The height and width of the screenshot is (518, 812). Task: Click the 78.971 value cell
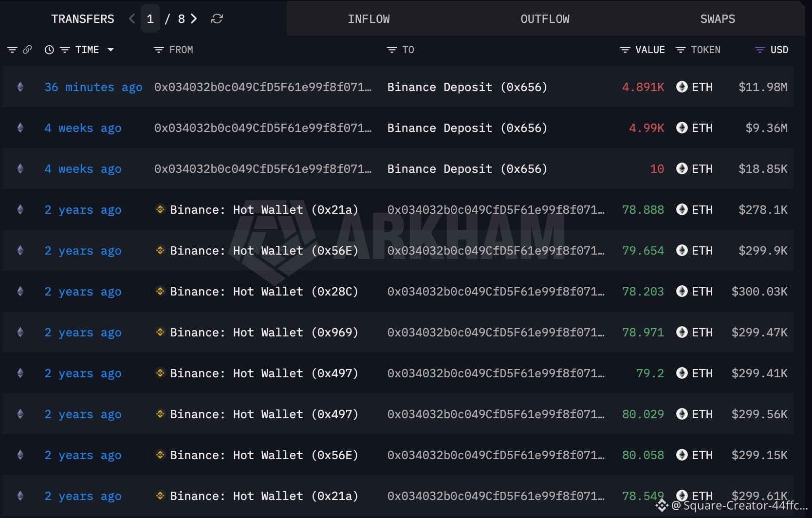point(643,333)
